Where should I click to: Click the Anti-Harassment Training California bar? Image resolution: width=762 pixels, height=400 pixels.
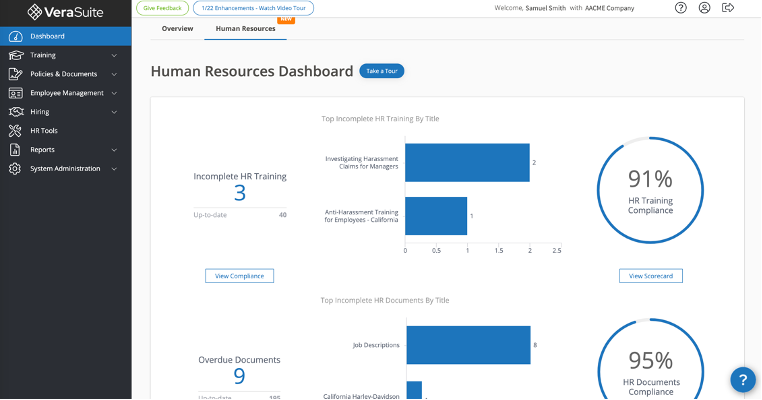pyautogui.click(x=436, y=216)
